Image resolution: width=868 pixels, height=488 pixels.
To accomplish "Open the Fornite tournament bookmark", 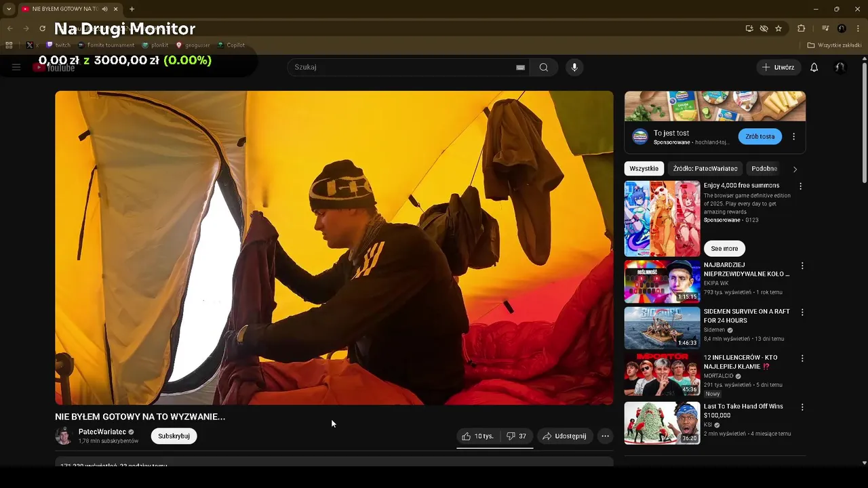I will click(106, 45).
